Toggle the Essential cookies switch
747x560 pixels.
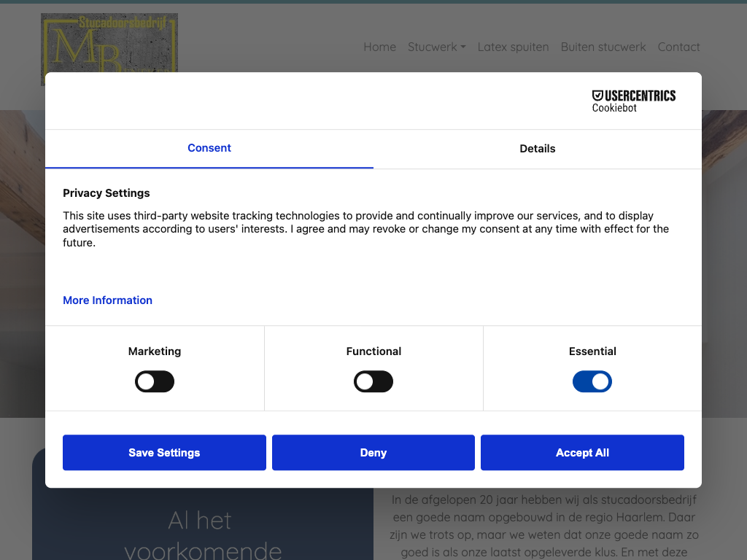(x=592, y=381)
